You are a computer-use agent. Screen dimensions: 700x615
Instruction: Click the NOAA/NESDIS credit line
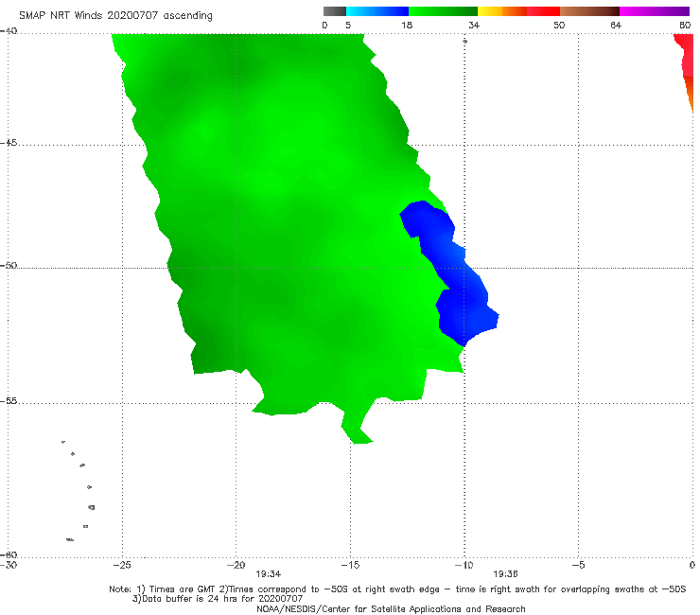[x=391, y=608]
